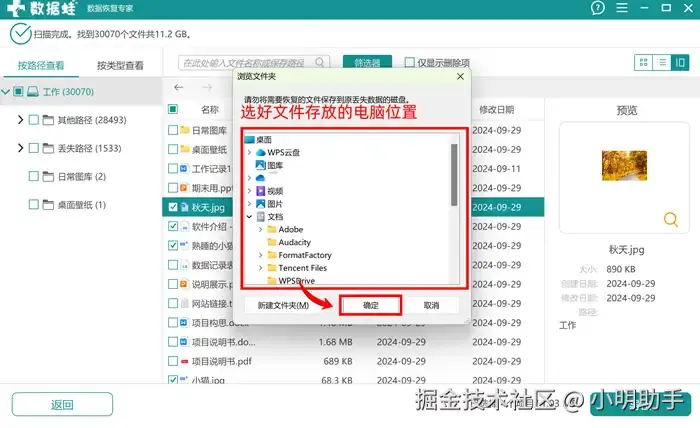Open the 筛选器 filter button
Viewport: 700px width, 428px height.
pyautogui.click(x=367, y=62)
